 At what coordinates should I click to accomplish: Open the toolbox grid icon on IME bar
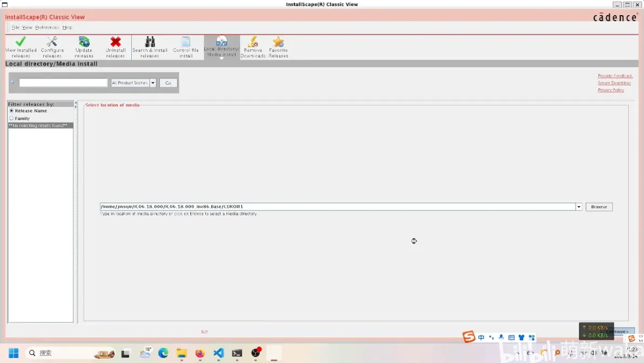click(532, 338)
